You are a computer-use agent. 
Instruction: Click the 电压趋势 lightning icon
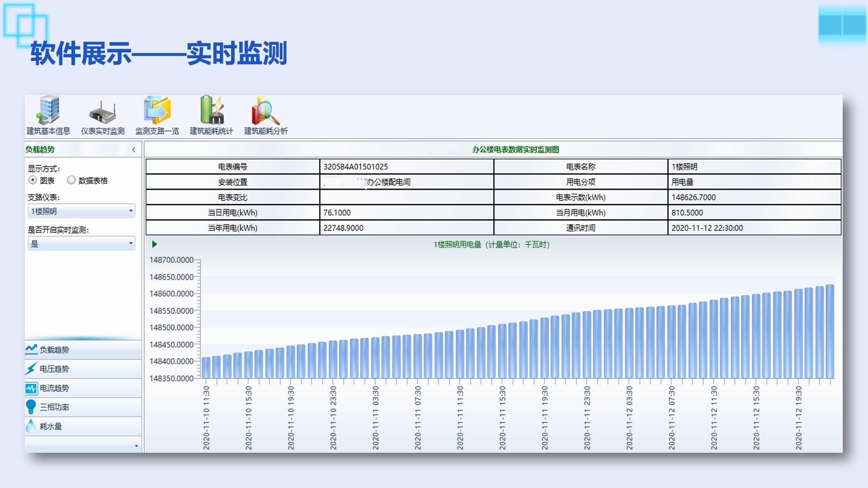[31, 368]
